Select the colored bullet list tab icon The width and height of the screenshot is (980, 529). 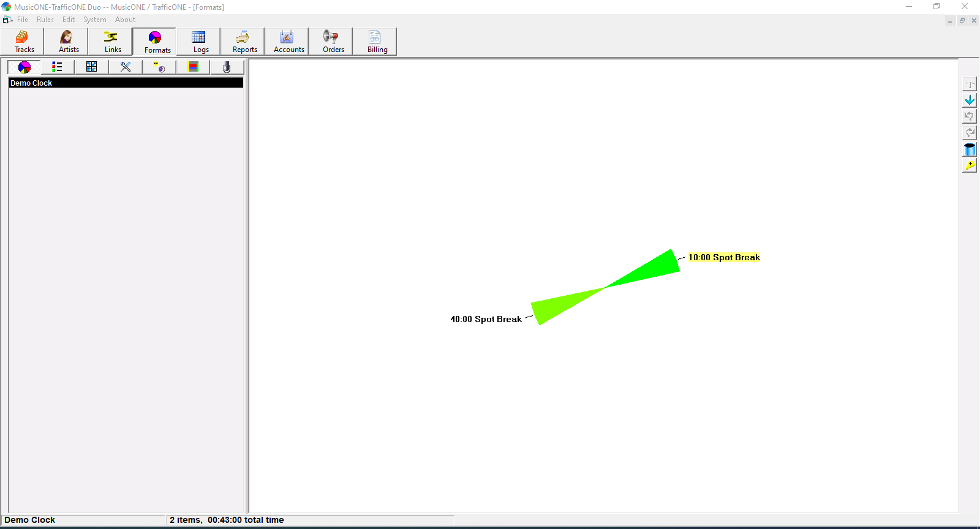pyautogui.click(x=58, y=67)
